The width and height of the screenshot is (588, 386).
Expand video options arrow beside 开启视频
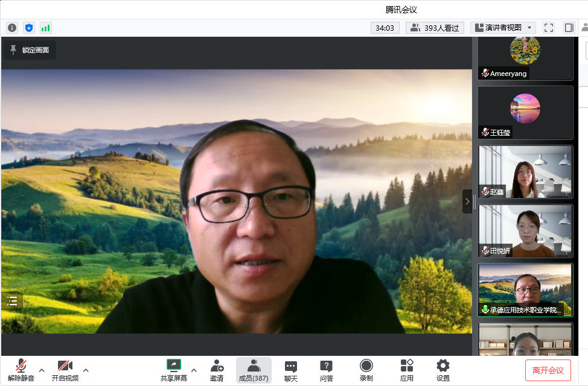[86, 370]
